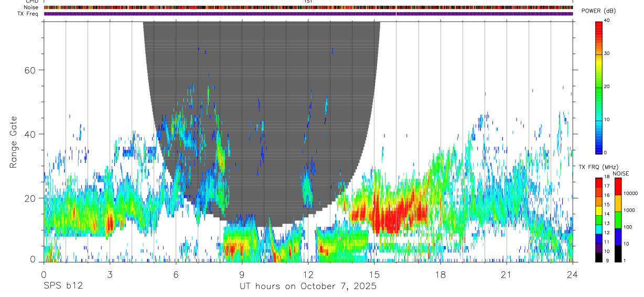Viewport: 644px width, 297px height.
Task: Click the UT hours axis tick label 12
Action: coord(308,274)
